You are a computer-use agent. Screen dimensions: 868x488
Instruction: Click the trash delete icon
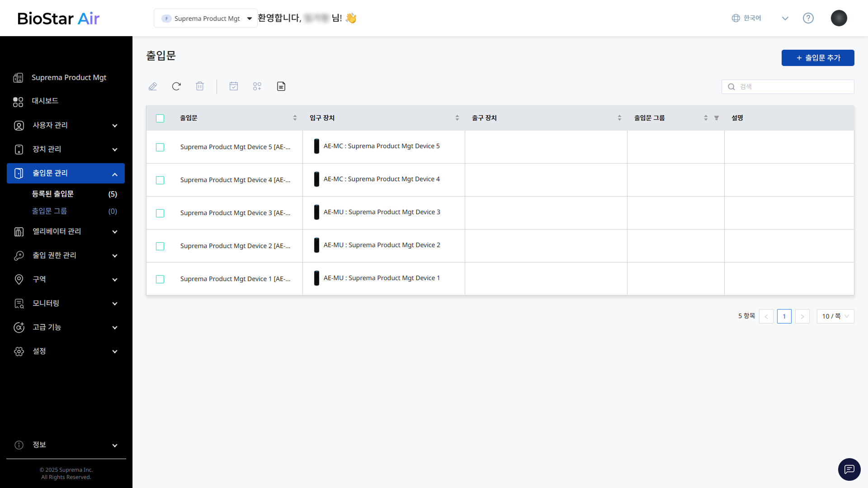(200, 86)
